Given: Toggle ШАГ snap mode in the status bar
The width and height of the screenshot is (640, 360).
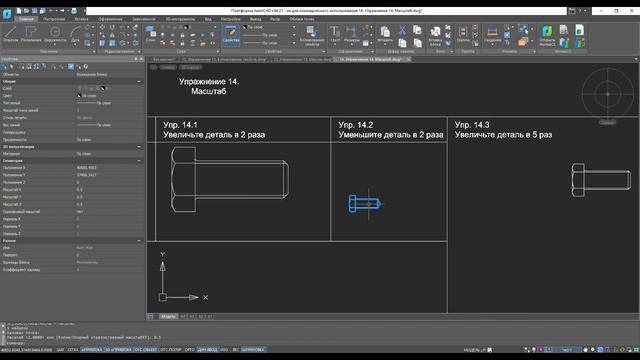Looking at the screenshot, I should [60, 350].
